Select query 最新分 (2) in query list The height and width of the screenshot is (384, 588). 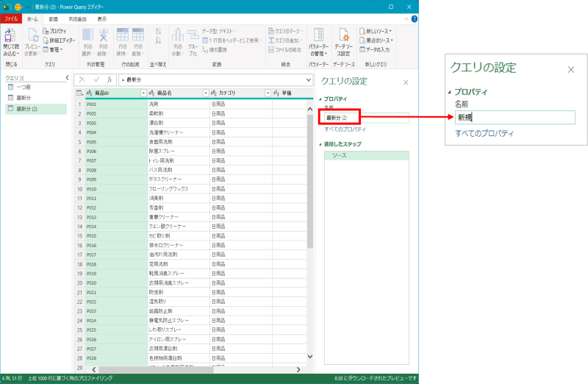click(36, 109)
